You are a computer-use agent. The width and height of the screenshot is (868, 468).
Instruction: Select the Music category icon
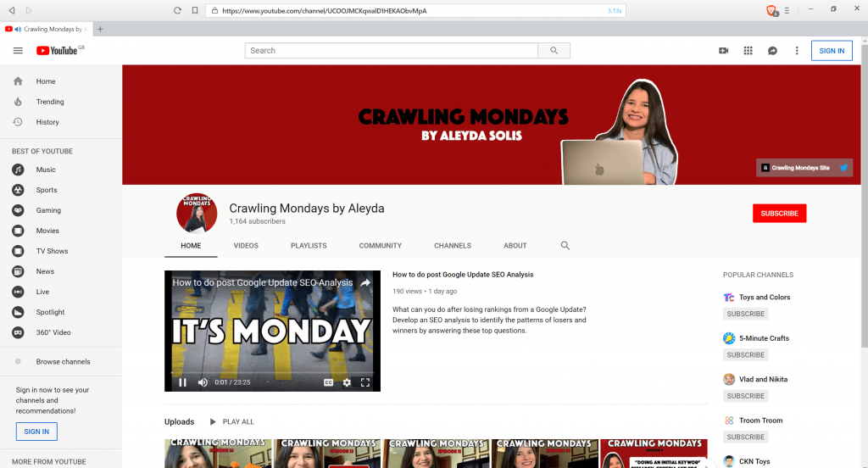click(x=19, y=170)
